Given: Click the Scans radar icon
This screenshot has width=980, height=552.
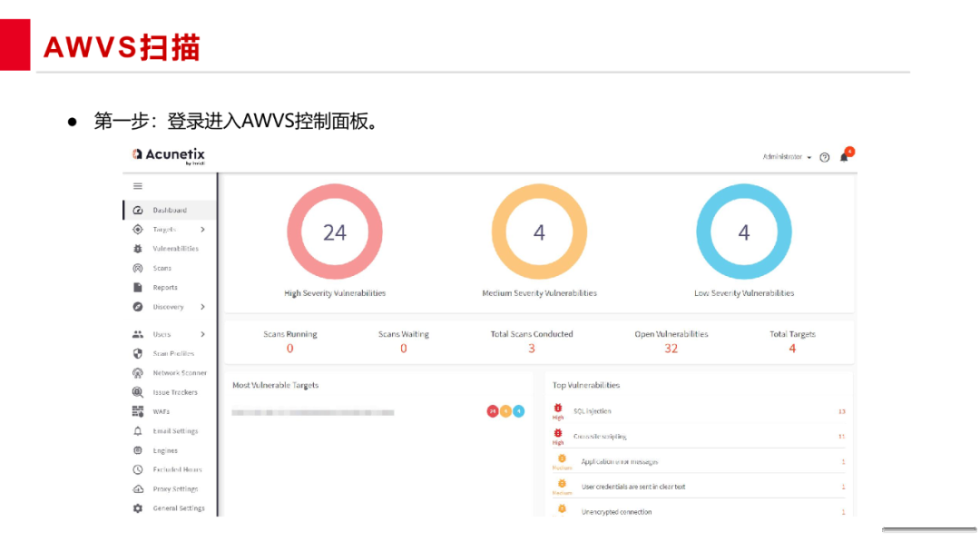Looking at the screenshot, I should pos(138,268).
